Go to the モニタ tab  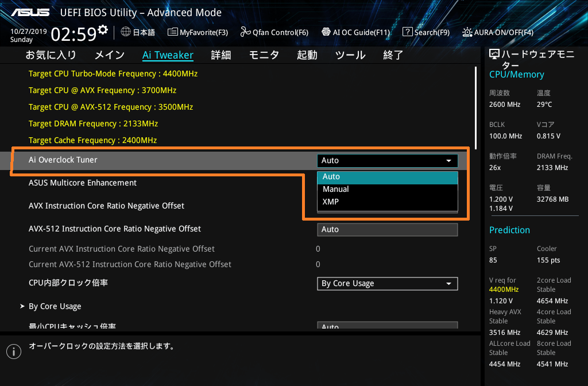(x=264, y=55)
